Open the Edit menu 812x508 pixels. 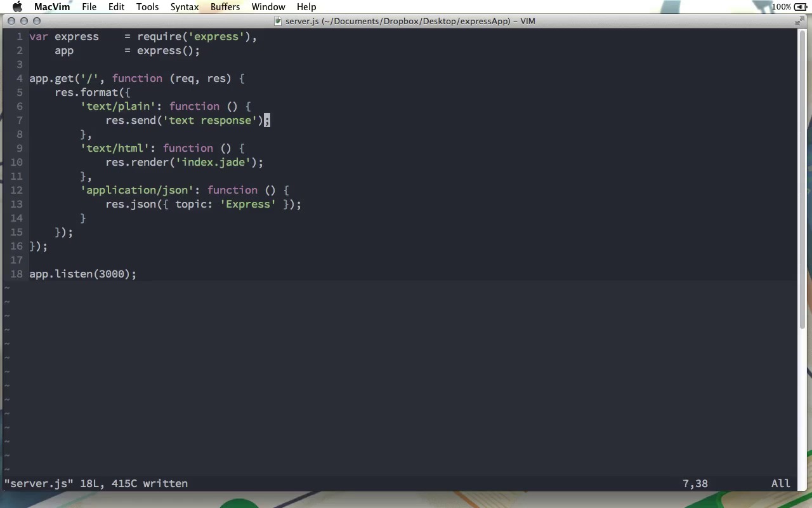[x=116, y=7]
